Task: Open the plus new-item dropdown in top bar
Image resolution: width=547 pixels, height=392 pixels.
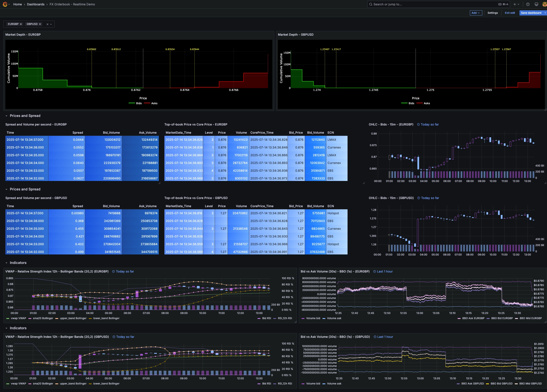Action: 516,4
